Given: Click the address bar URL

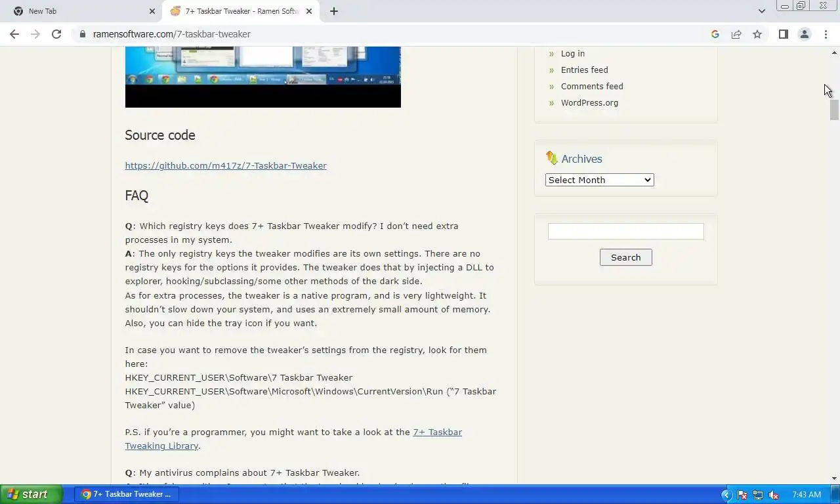Looking at the screenshot, I should pos(172,34).
